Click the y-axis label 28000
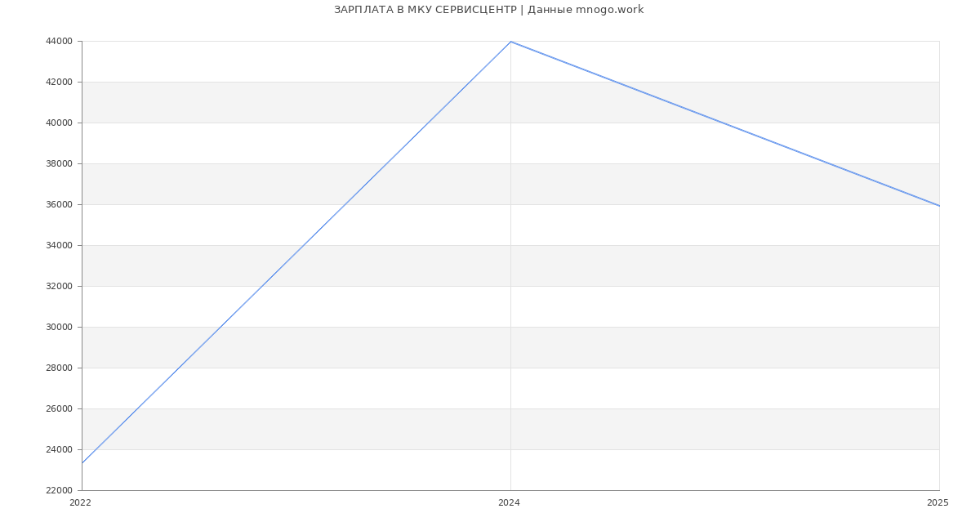Screen dimensions: 980x531 point(60,368)
